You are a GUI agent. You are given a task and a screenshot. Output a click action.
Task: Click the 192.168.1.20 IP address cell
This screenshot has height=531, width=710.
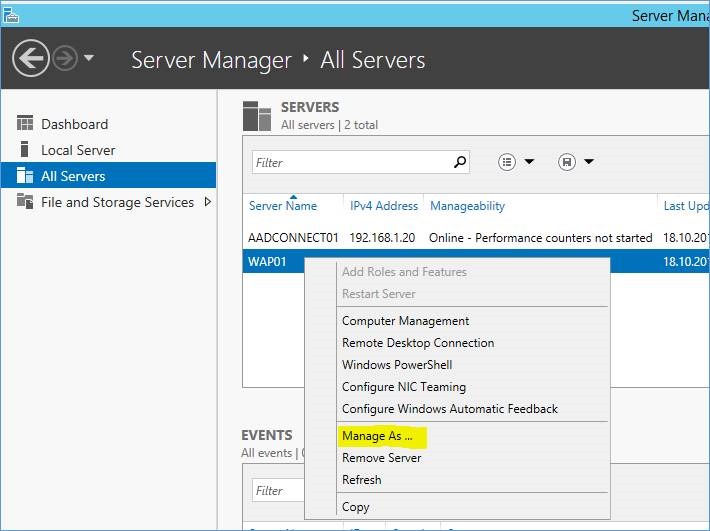[382, 238]
